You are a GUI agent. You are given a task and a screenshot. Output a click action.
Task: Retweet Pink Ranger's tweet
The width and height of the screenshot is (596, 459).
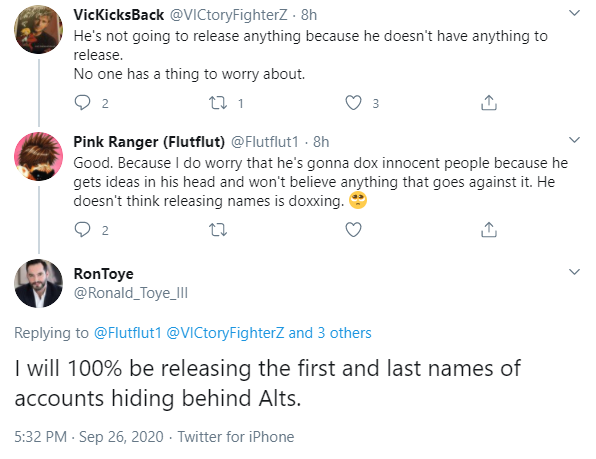point(218,230)
